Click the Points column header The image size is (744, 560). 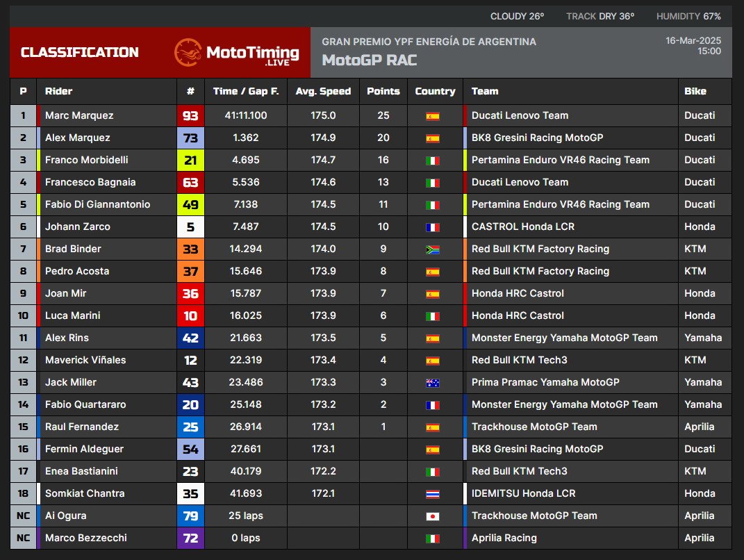[x=383, y=91]
